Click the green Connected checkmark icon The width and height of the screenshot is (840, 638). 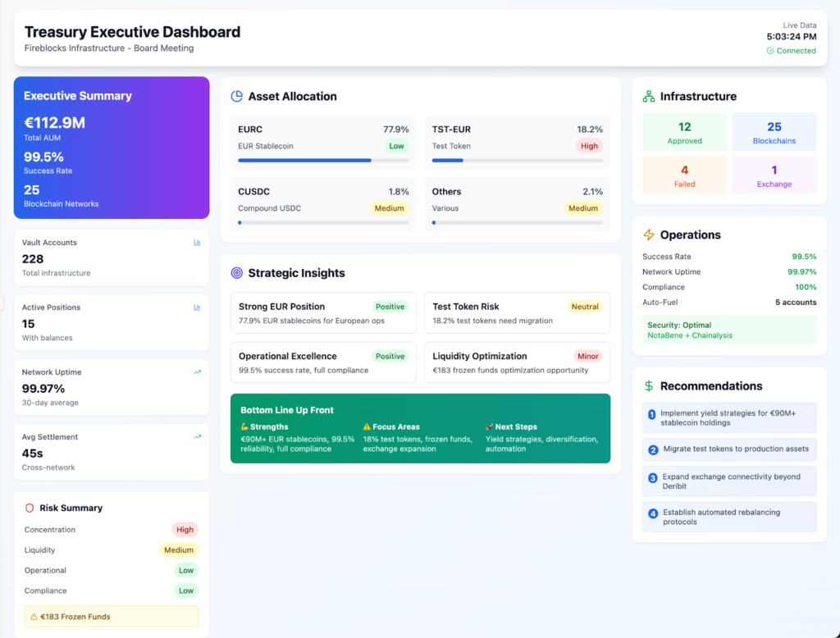pyautogui.click(x=772, y=50)
